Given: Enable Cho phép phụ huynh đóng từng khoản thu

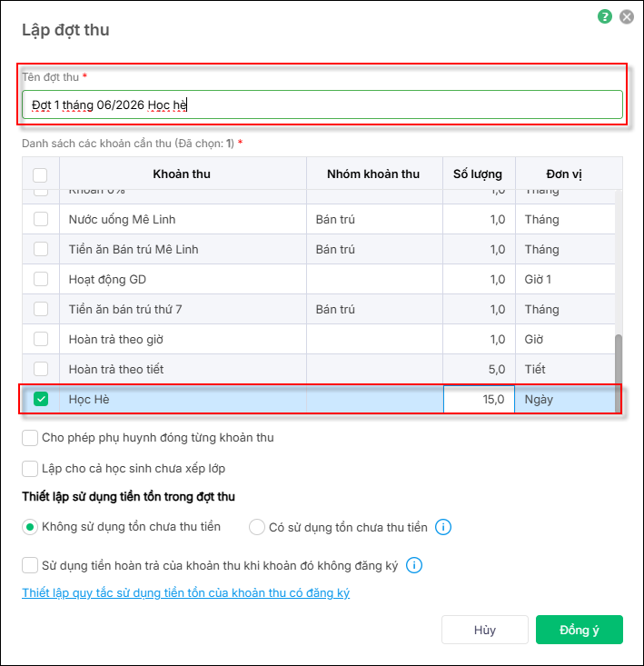Looking at the screenshot, I should point(30,438).
